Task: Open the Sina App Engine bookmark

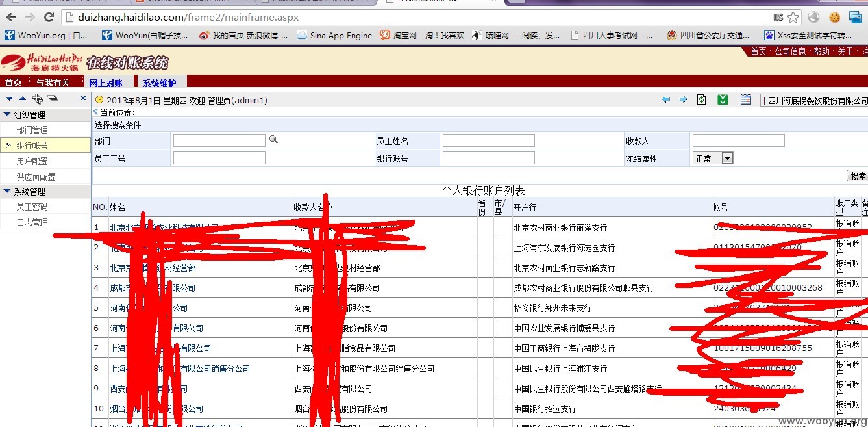Action: [334, 36]
